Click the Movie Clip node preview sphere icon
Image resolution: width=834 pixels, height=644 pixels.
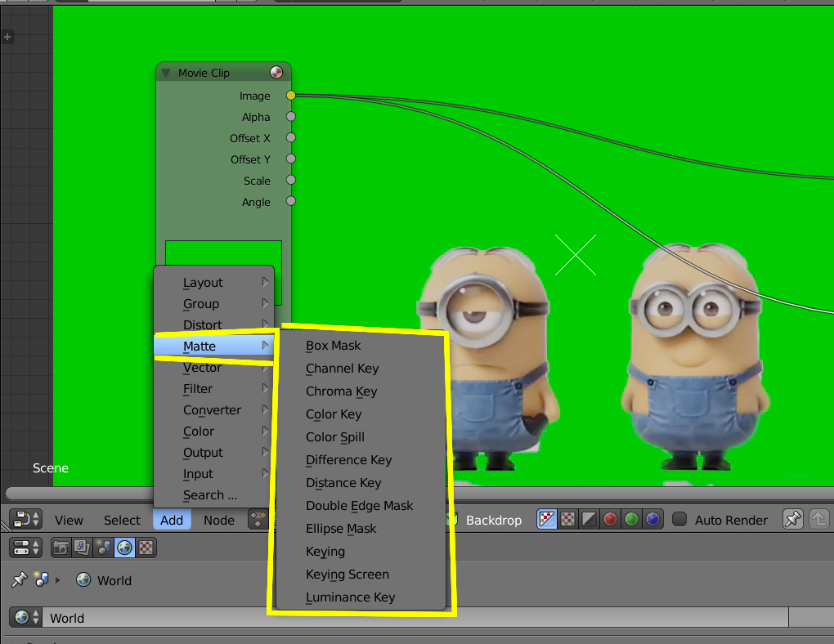click(x=276, y=72)
